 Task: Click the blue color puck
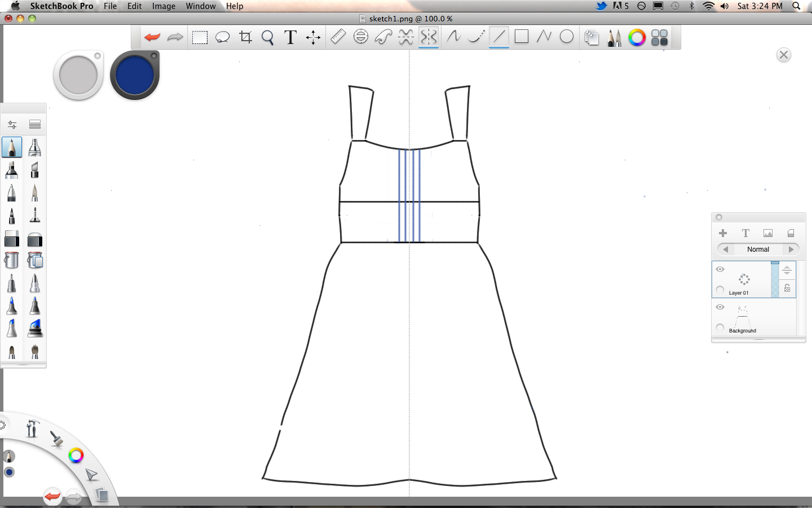[135, 75]
